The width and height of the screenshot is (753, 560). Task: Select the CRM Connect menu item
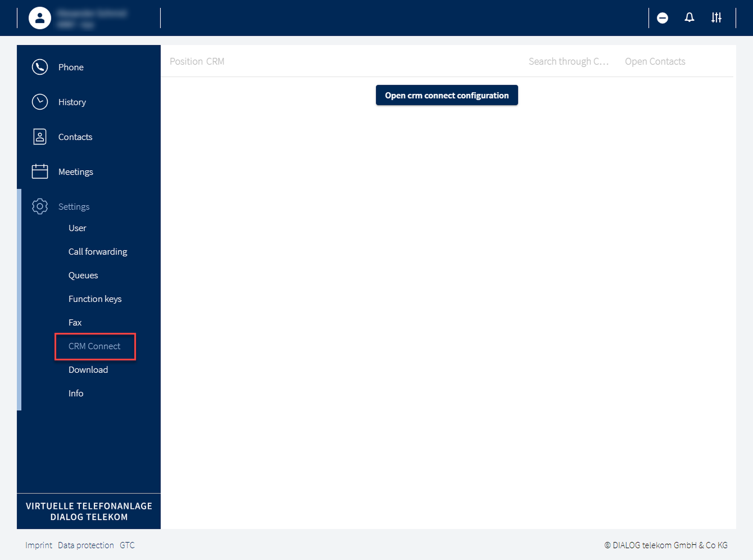[x=94, y=346]
